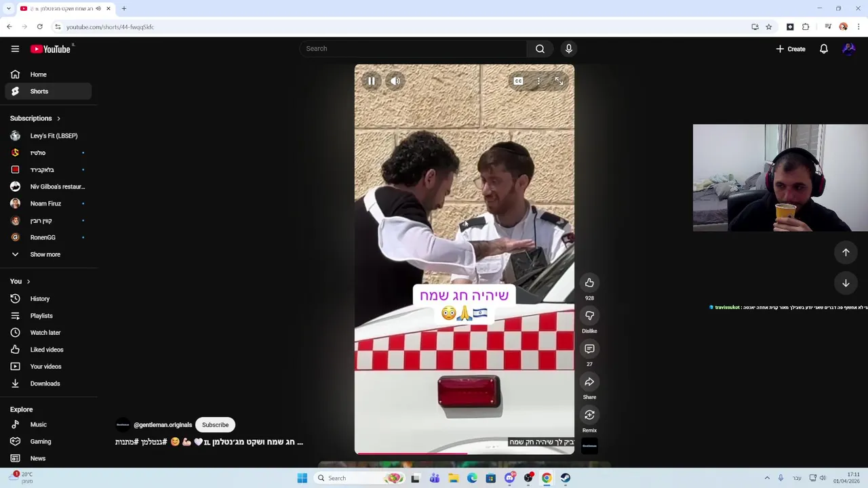Open site information icon in address bar

tap(58, 27)
